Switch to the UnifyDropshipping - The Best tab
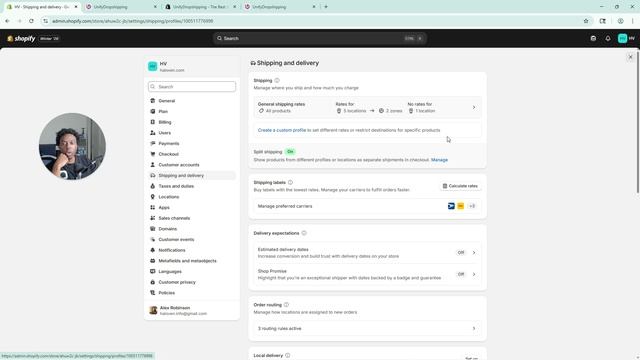 [200, 7]
